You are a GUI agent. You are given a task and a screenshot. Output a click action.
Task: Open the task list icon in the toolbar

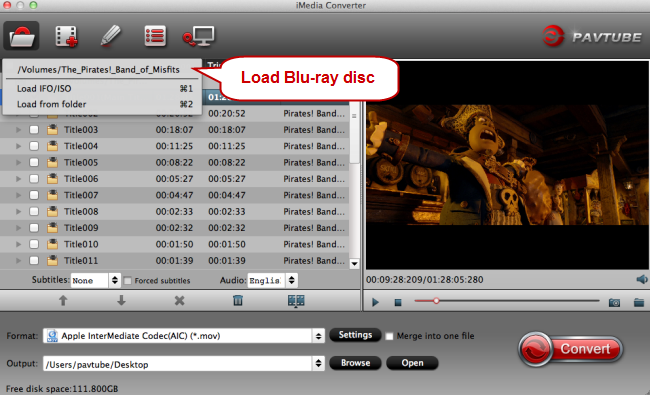[x=155, y=36]
